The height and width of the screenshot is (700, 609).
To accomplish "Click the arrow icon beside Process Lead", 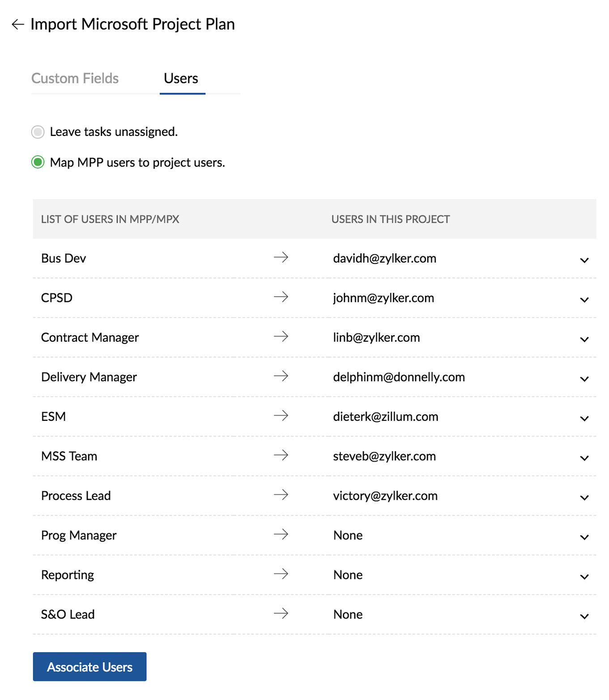I will pos(281,495).
